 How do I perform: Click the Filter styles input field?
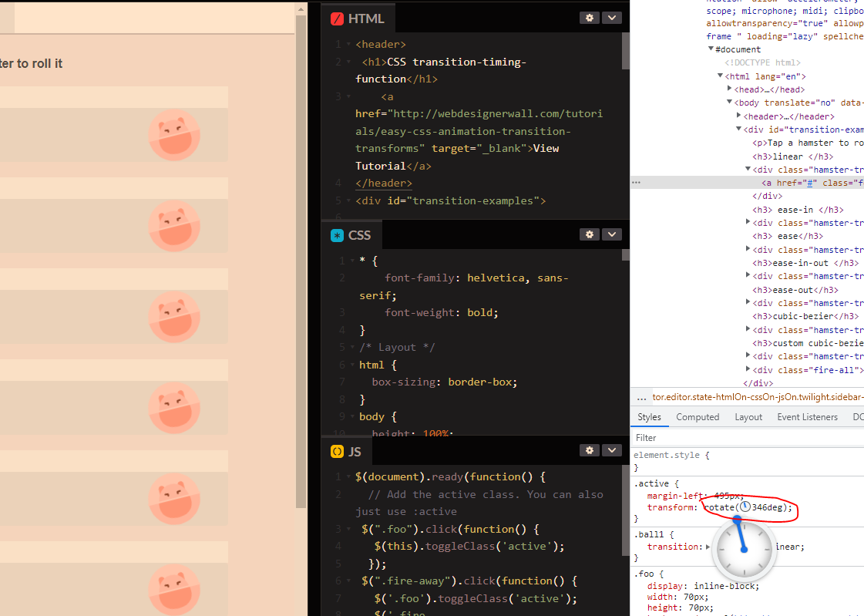[748, 438]
